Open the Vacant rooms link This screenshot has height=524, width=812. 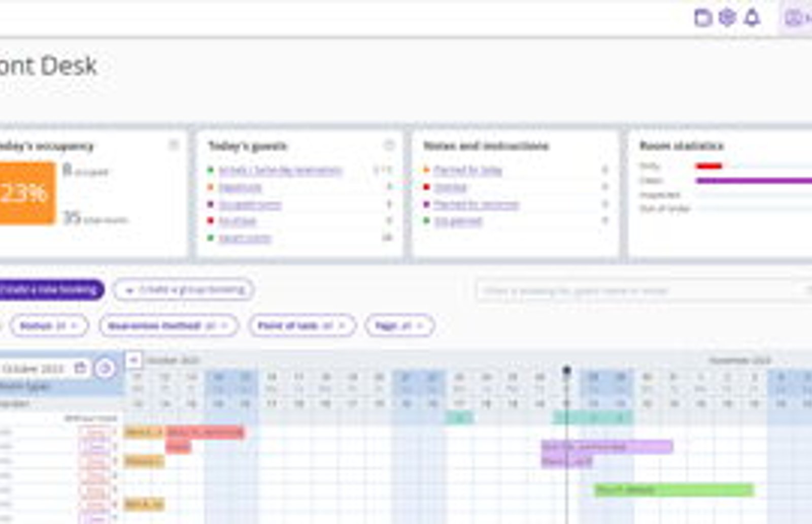coord(245,238)
